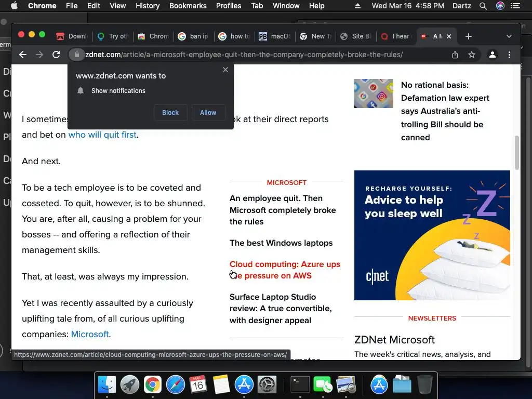The image size is (532, 399).
Task: Open Calendar from the Dock
Action: pyautogui.click(x=198, y=385)
